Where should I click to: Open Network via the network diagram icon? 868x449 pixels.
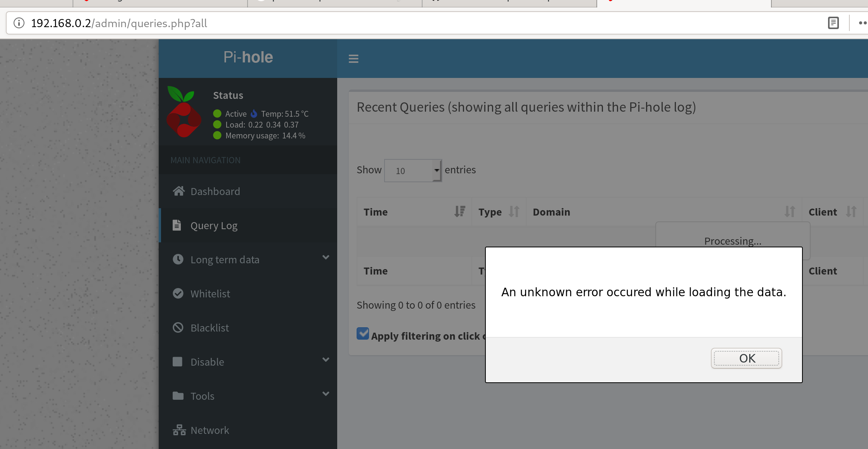179,430
